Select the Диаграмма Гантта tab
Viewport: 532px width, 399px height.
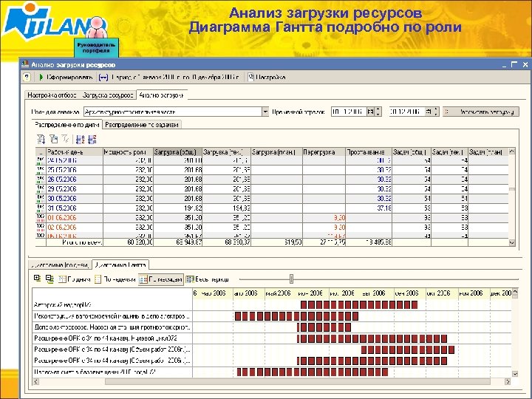pyautogui.click(x=120, y=265)
